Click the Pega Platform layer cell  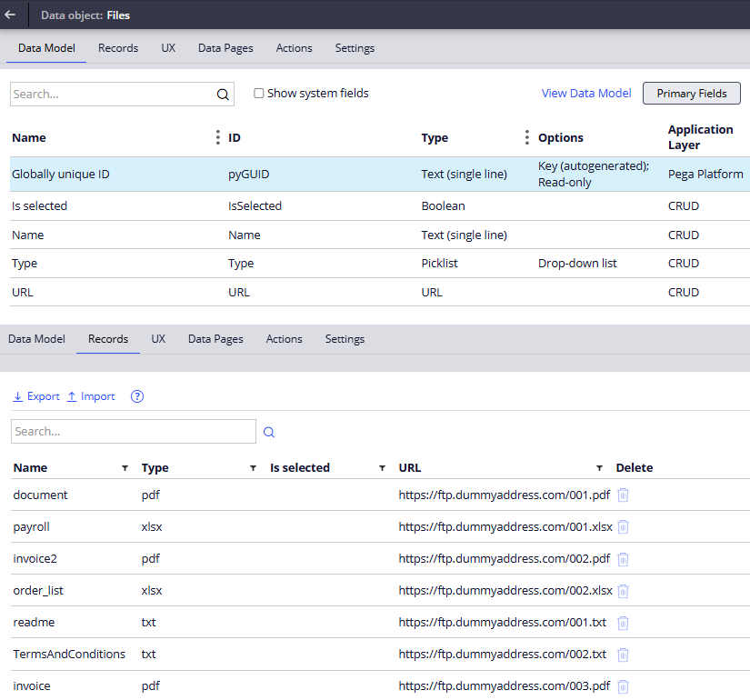705,175
